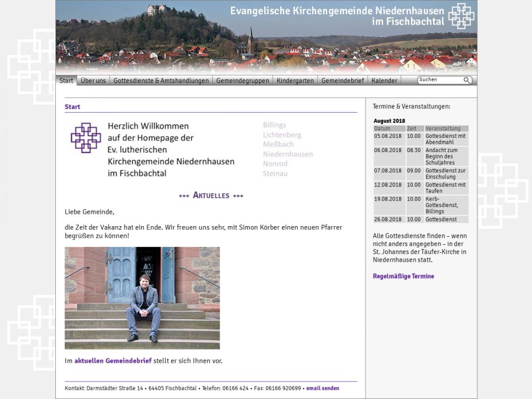Open the Über uns menu
532x399 pixels.
click(x=93, y=81)
